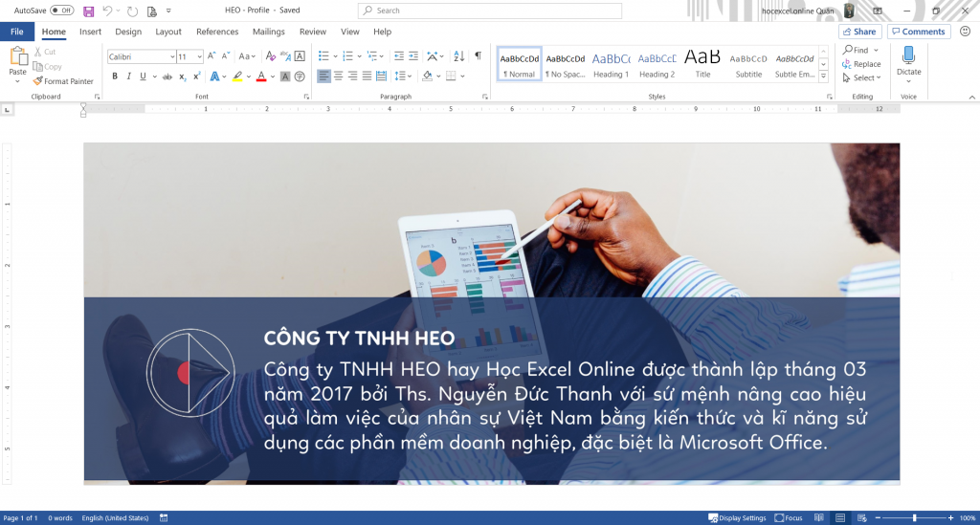Image resolution: width=980 pixels, height=525 pixels.
Task: Open the Insert ribbon tab
Action: click(90, 32)
